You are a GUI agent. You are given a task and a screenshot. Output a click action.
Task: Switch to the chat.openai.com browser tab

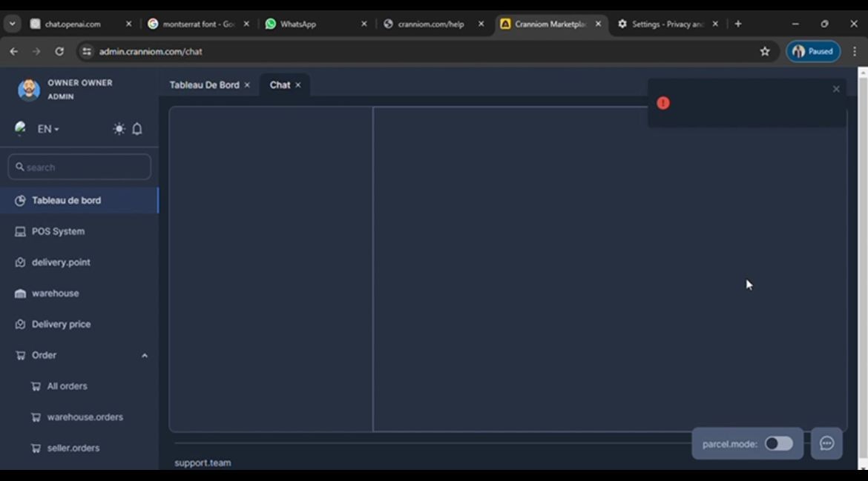pyautogui.click(x=73, y=24)
